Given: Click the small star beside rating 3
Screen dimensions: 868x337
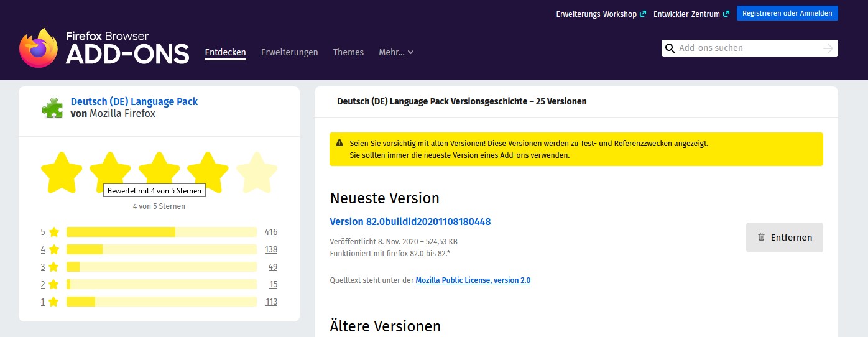Looking at the screenshot, I should point(54,267).
